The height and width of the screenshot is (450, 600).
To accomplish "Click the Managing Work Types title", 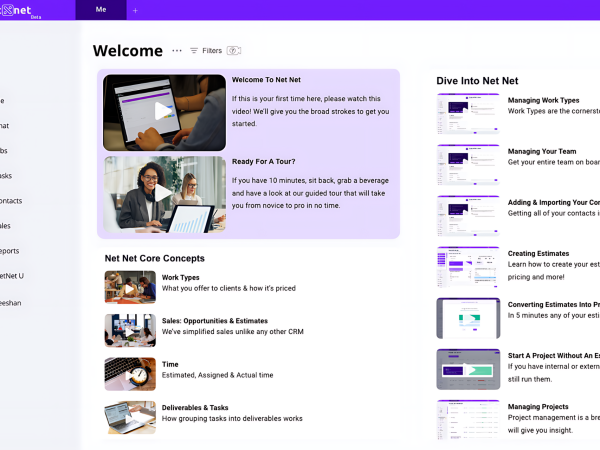I will [x=543, y=100].
